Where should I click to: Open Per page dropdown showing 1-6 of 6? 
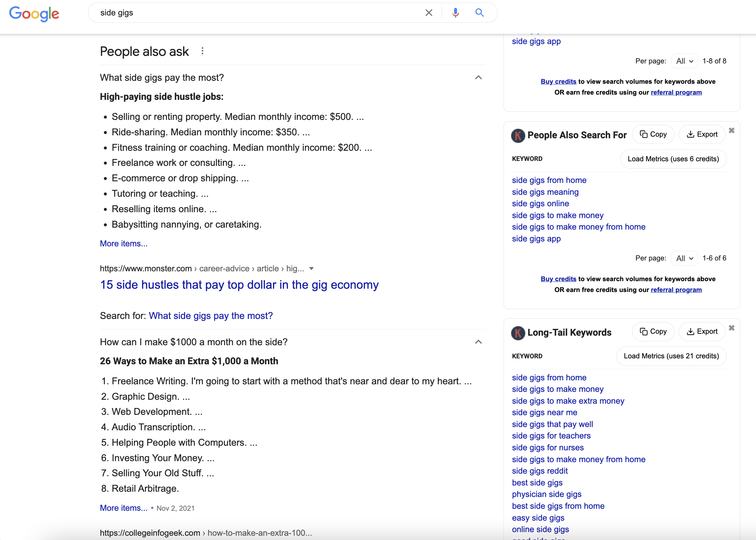(x=684, y=259)
